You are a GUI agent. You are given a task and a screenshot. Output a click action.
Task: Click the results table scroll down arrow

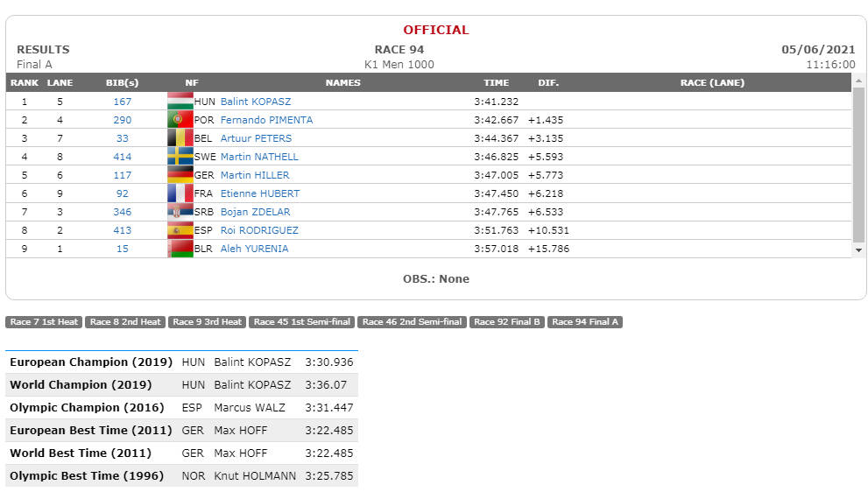click(x=858, y=250)
